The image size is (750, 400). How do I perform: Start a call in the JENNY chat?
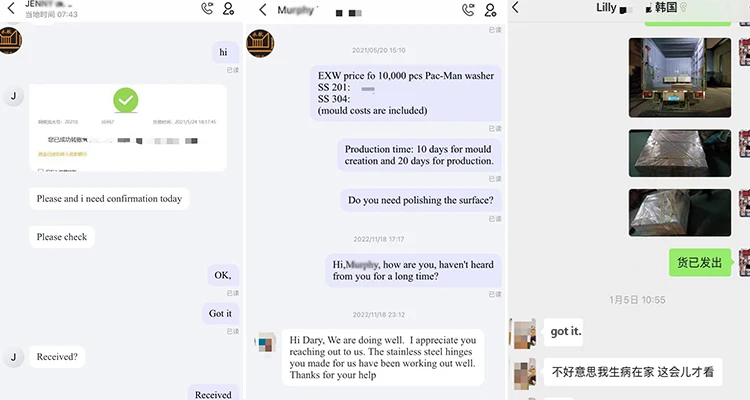(207, 8)
